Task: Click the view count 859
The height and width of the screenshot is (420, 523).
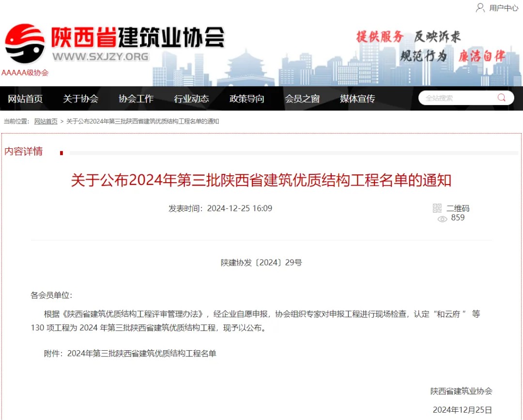Action: [x=458, y=218]
